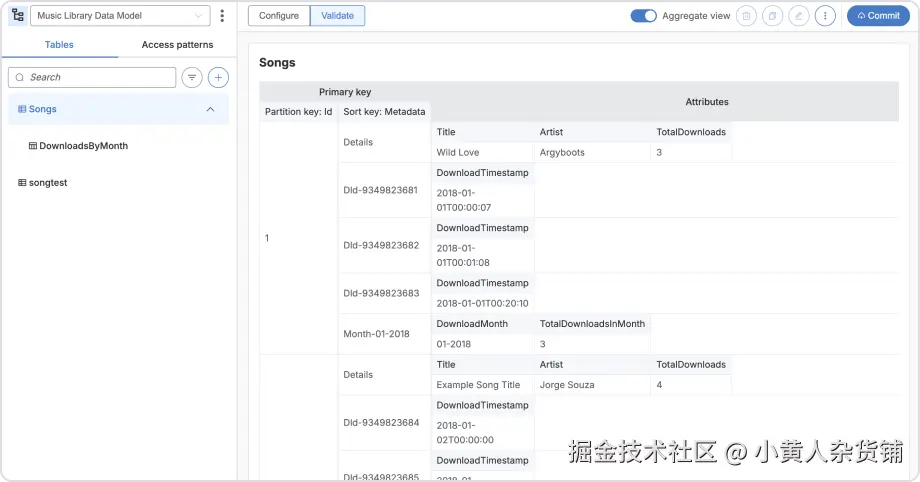Viewport: 920px width, 482px height.
Task: Focus the table Search field
Action: 92,77
